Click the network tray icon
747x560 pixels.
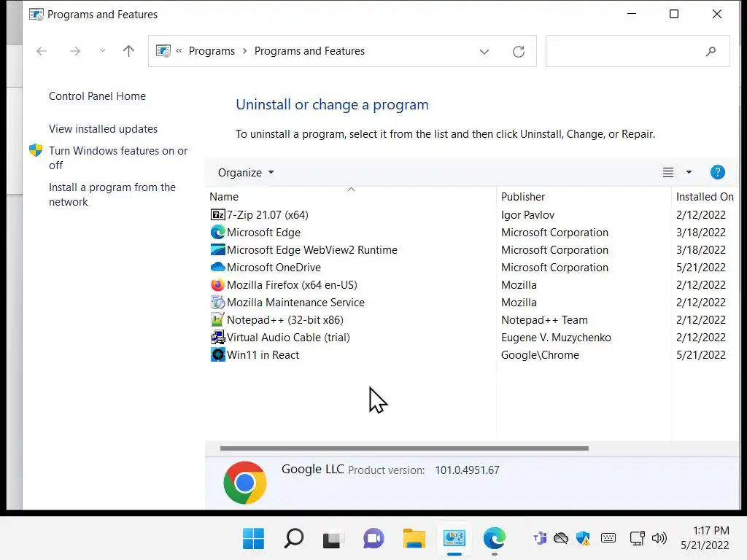coord(637,539)
